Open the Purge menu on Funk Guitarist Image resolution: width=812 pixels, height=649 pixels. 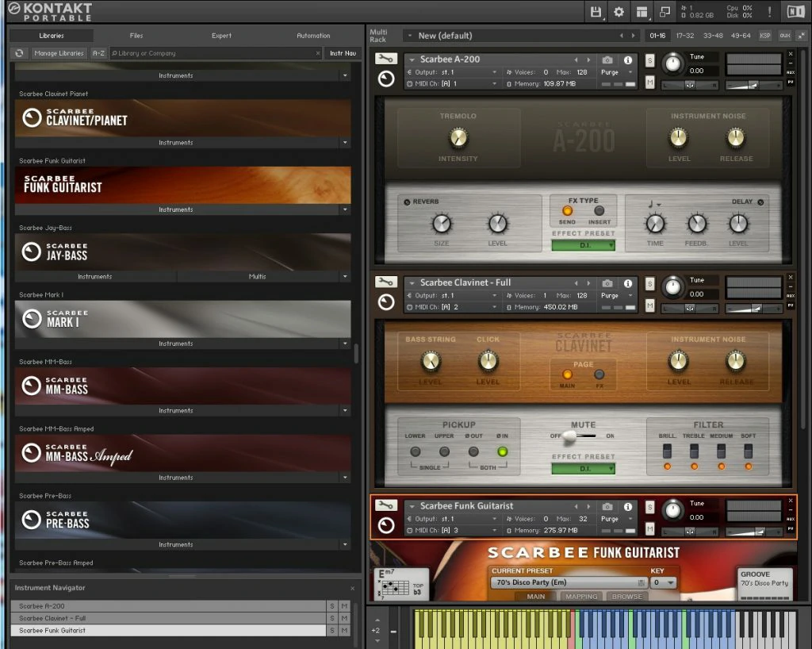coord(617,518)
